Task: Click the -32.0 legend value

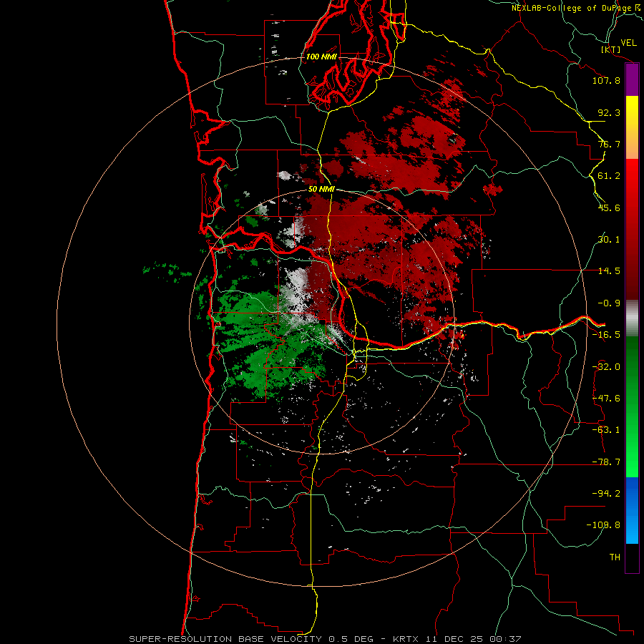Action: [x=606, y=367]
